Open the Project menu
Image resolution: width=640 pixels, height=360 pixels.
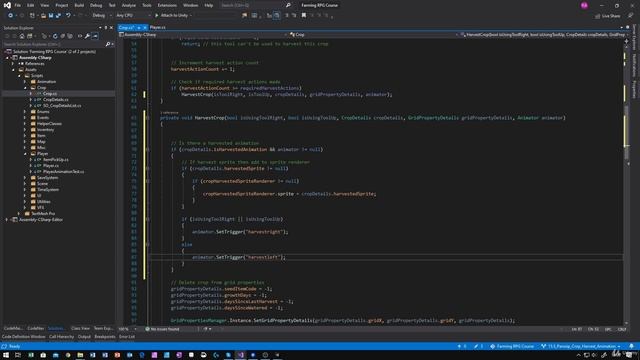tap(62, 5)
